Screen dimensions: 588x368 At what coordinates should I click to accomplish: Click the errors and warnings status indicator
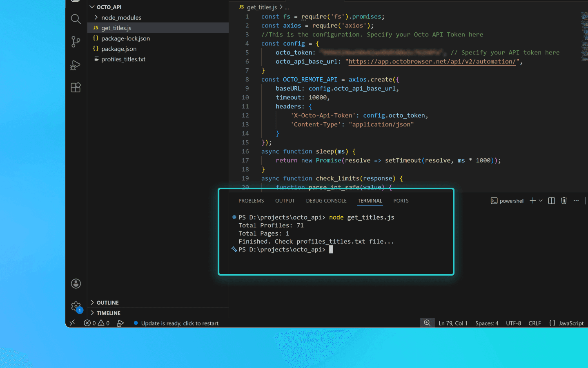coord(97,323)
